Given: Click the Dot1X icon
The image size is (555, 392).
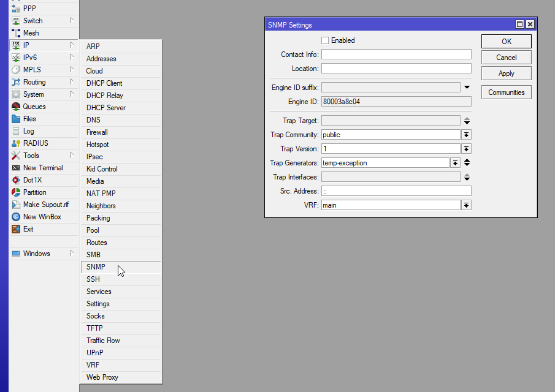Looking at the screenshot, I should pos(16,180).
